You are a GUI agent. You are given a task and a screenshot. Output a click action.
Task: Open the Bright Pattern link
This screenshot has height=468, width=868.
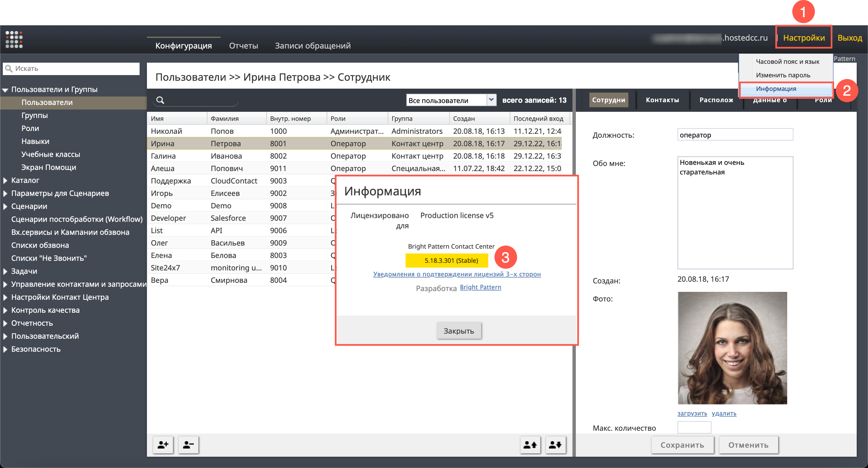point(480,287)
